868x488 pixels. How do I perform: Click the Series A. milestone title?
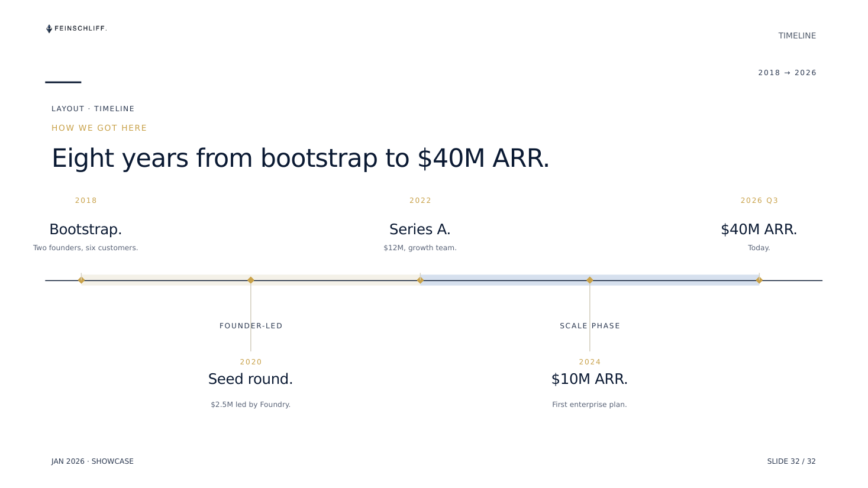(x=420, y=230)
